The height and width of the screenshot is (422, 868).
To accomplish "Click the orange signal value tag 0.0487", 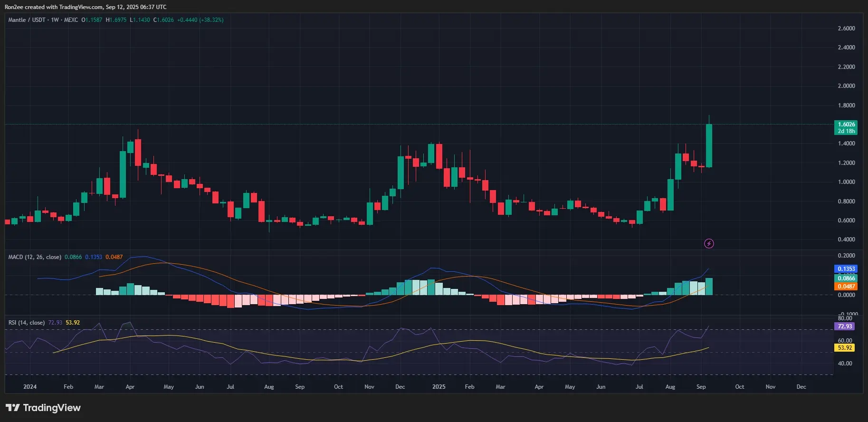I will coord(846,287).
